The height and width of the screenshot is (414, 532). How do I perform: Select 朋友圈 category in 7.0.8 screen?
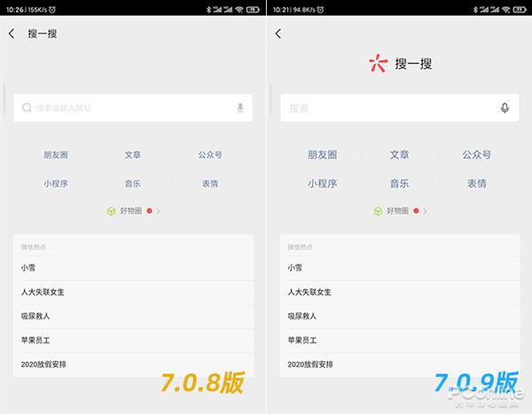(x=56, y=155)
